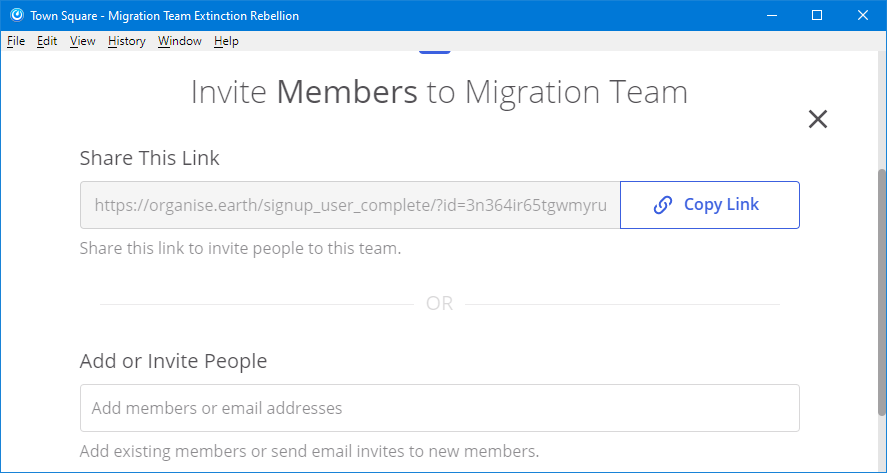Screen dimensions: 887x473
Task: Open the Help menu
Action: tap(226, 41)
